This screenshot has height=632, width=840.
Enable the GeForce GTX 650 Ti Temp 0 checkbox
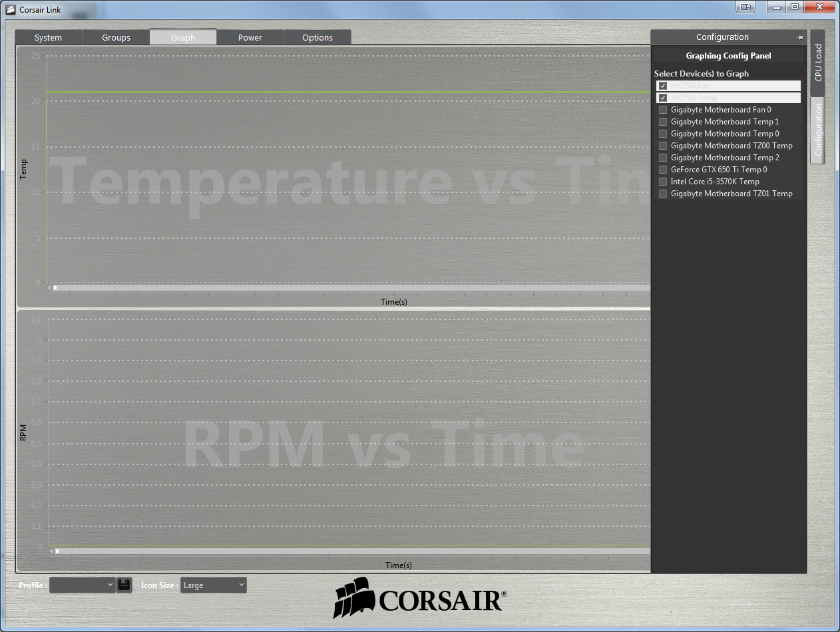coord(663,170)
